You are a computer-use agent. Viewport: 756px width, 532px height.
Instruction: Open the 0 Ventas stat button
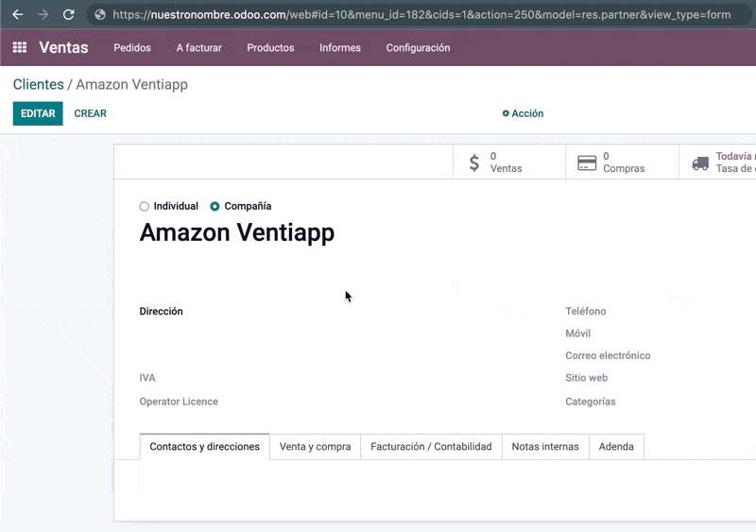[x=509, y=163]
